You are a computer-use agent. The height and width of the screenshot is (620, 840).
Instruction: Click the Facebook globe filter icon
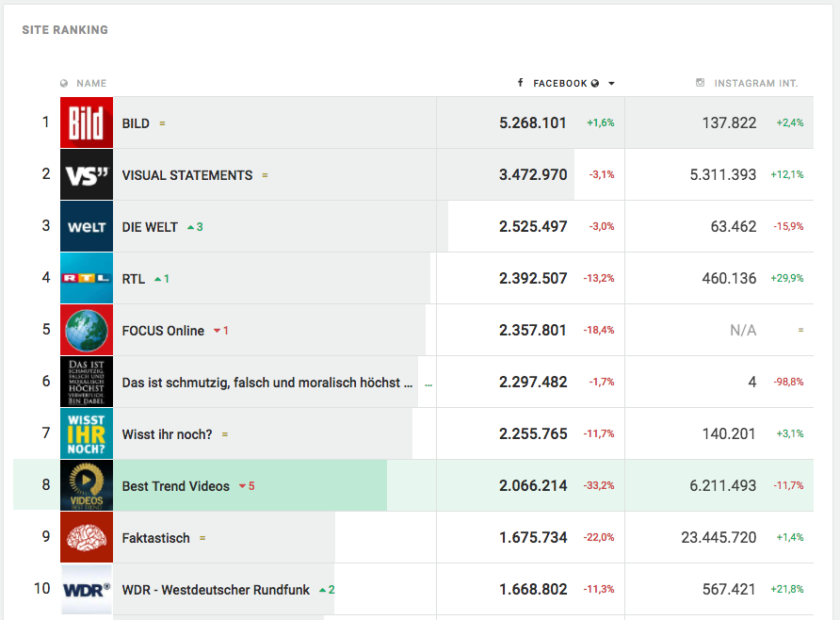pyautogui.click(x=595, y=84)
